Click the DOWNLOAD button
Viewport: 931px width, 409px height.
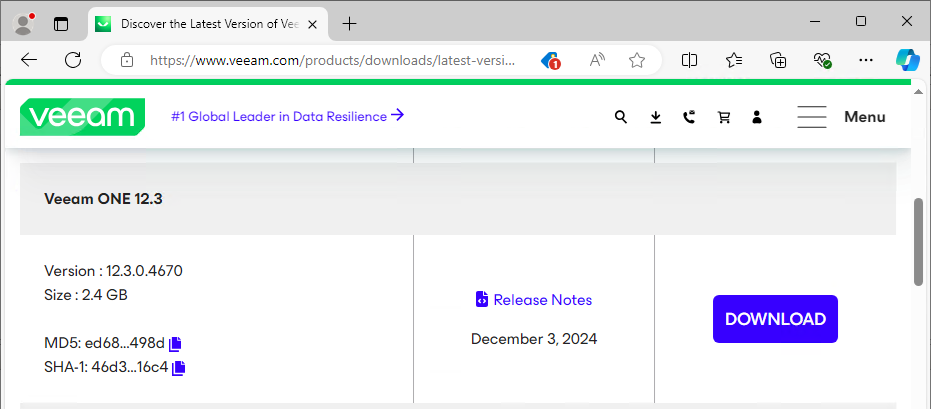pyautogui.click(x=775, y=319)
